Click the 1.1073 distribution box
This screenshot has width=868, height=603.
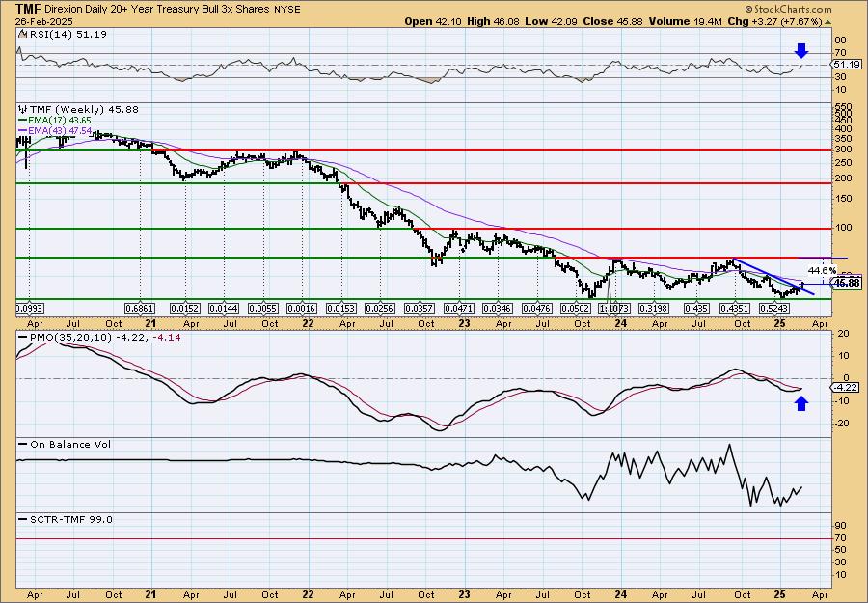pyautogui.click(x=615, y=308)
